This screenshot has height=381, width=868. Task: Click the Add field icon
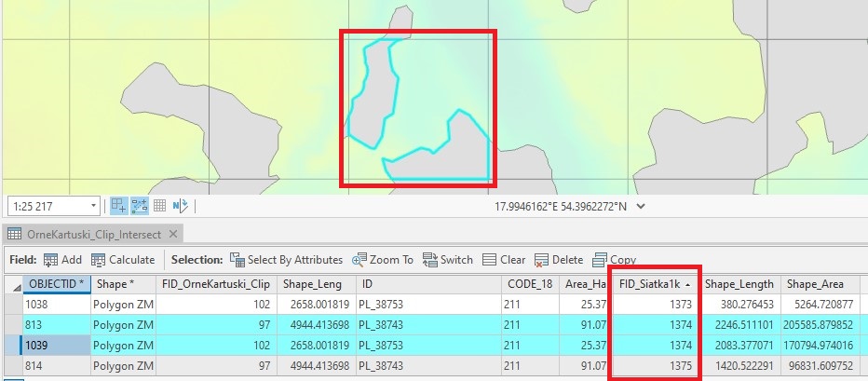coord(50,260)
